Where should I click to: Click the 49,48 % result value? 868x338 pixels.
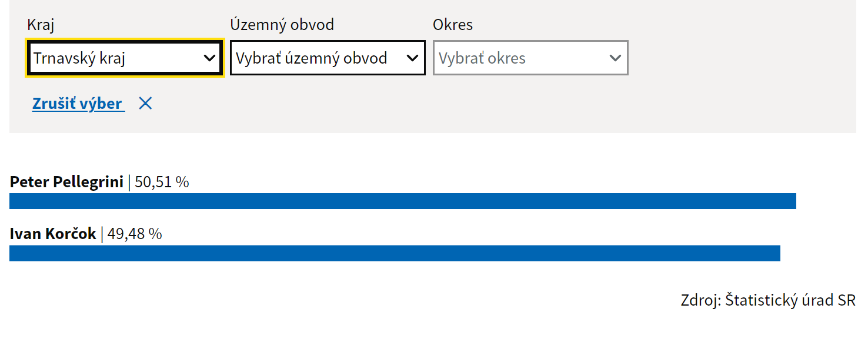pyautogui.click(x=134, y=234)
